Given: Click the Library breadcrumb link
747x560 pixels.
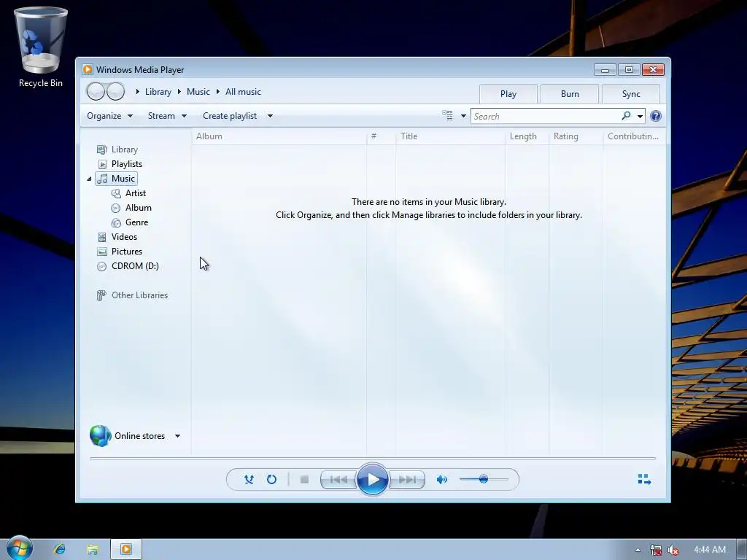Looking at the screenshot, I should click(x=158, y=92).
